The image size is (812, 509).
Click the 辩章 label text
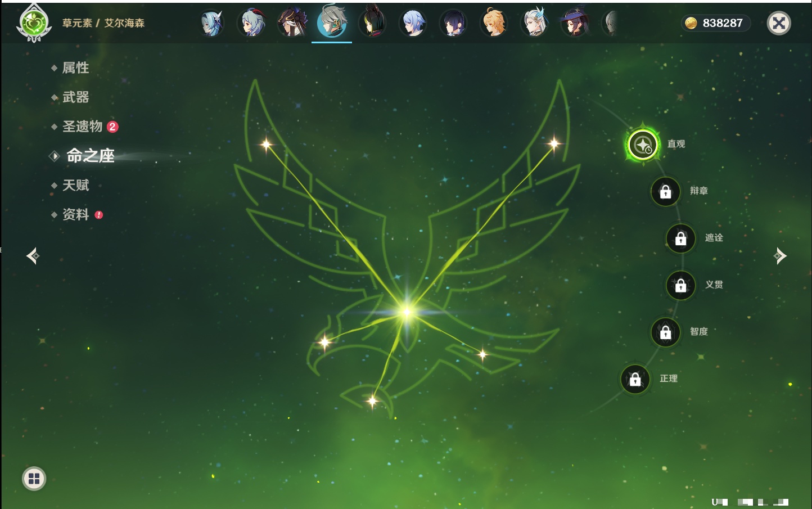[x=699, y=191]
